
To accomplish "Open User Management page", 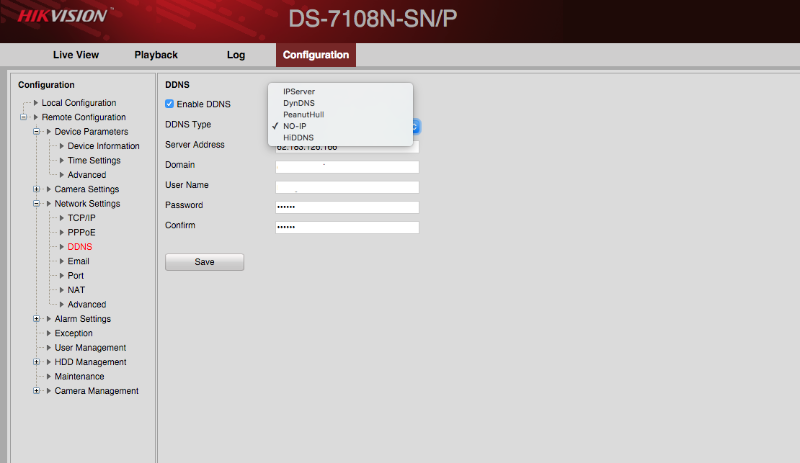I will [90, 348].
